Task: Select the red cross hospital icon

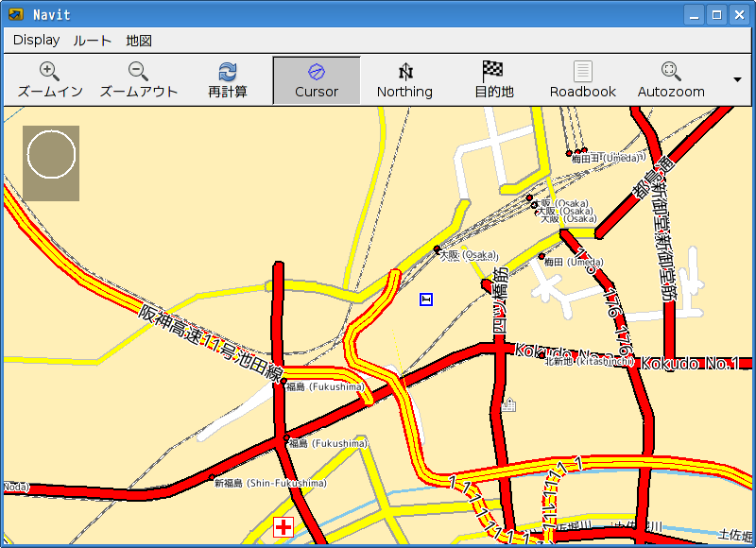Action: click(x=283, y=527)
